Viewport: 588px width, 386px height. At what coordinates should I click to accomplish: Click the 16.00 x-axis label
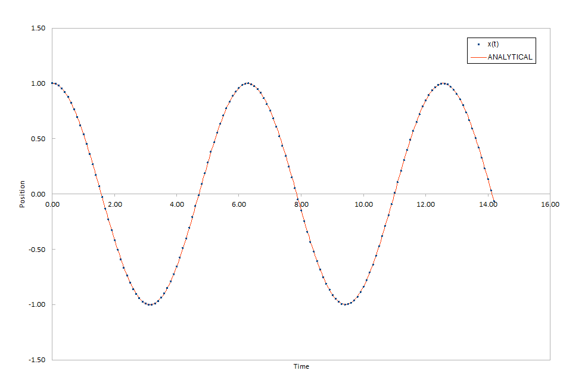tap(550, 204)
